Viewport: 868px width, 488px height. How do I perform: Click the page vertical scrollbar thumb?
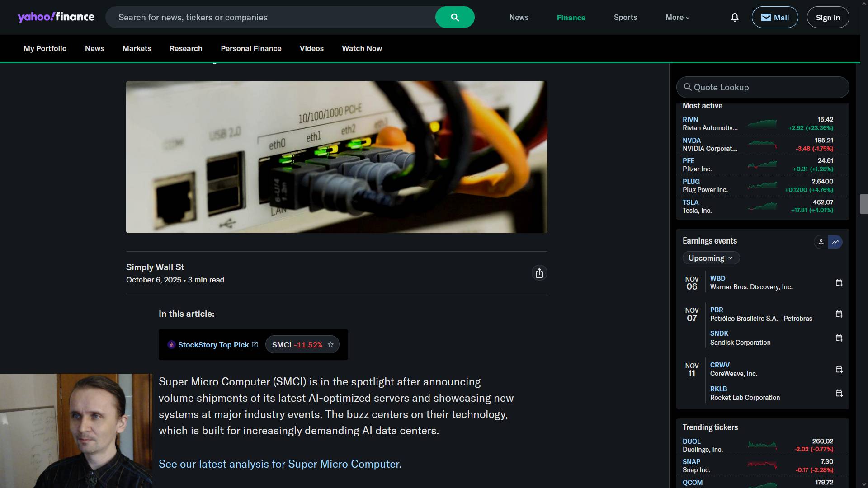(x=863, y=204)
